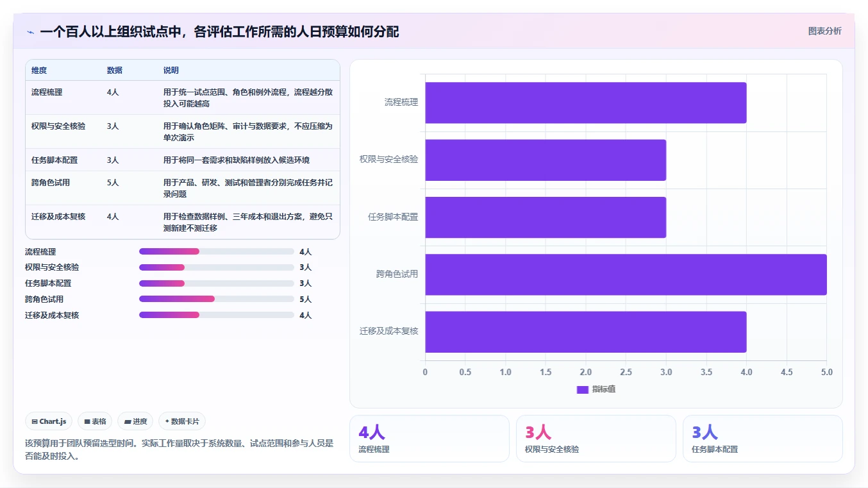Click the purple 任务脚本配置 bar in the chart

[546, 217]
